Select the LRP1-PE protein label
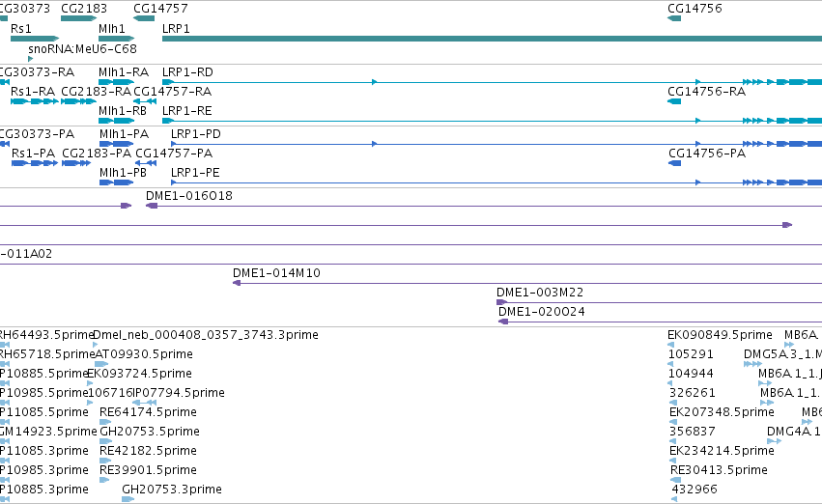 (x=195, y=173)
